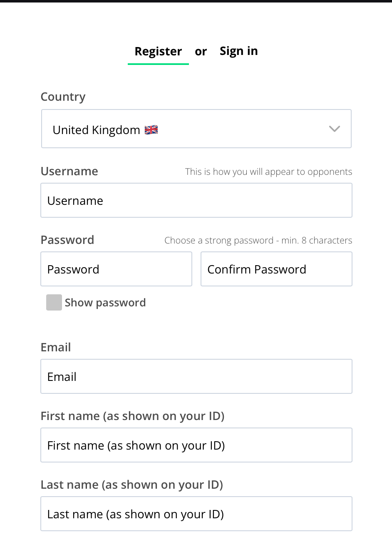Click the First name input box
The image size is (392, 542).
click(196, 445)
